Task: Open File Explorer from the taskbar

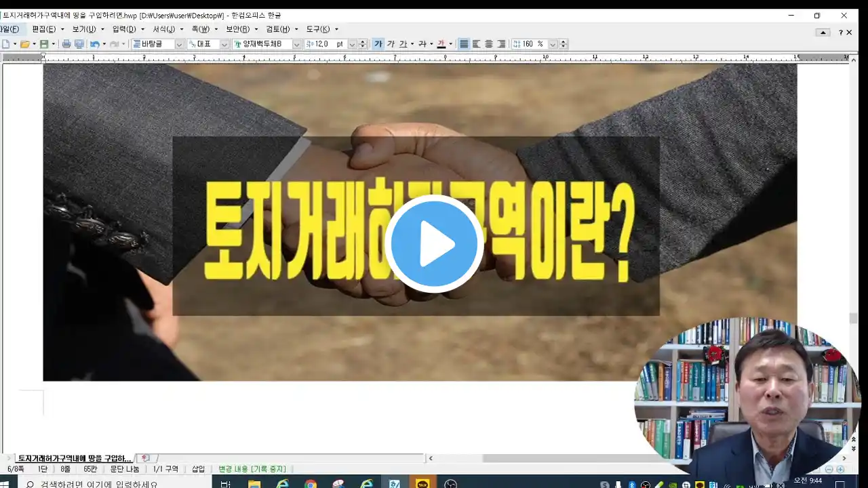Action: click(254, 484)
